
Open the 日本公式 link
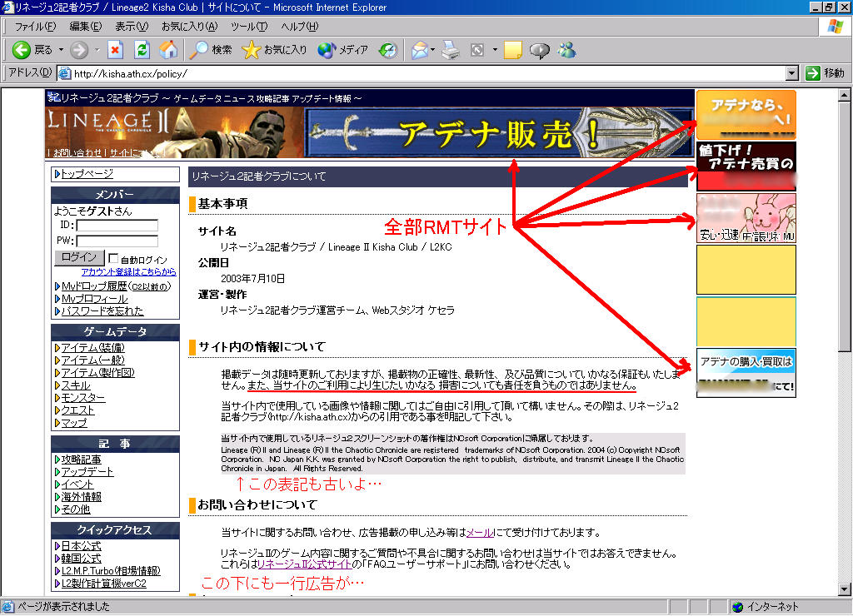(x=81, y=546)
